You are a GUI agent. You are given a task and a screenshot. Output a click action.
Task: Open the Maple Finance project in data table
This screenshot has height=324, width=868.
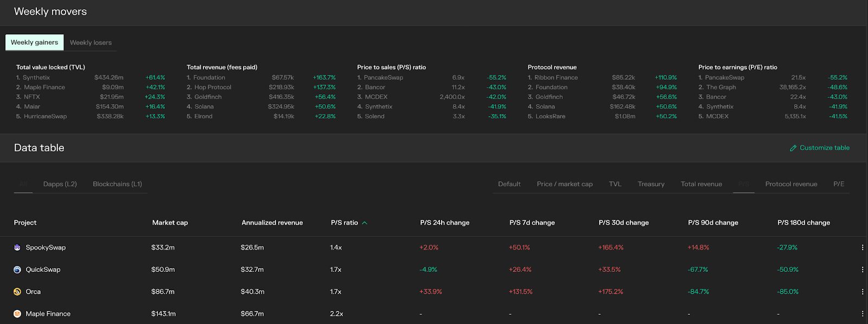48,314
